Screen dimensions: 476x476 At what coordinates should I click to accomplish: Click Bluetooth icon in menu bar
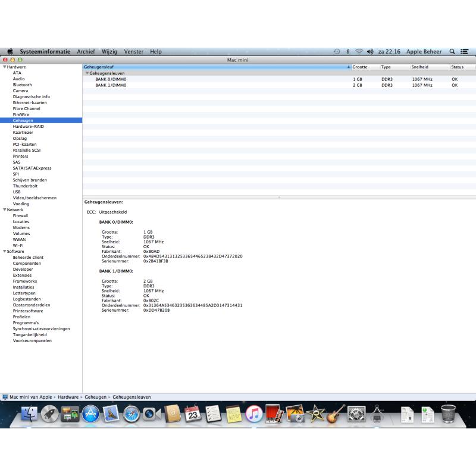(x=348, y=52)
